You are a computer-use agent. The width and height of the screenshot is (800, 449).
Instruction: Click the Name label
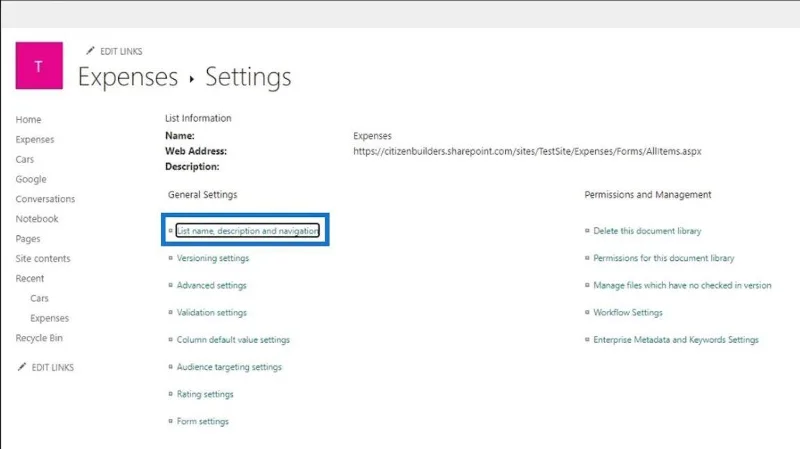click(180, 136)
